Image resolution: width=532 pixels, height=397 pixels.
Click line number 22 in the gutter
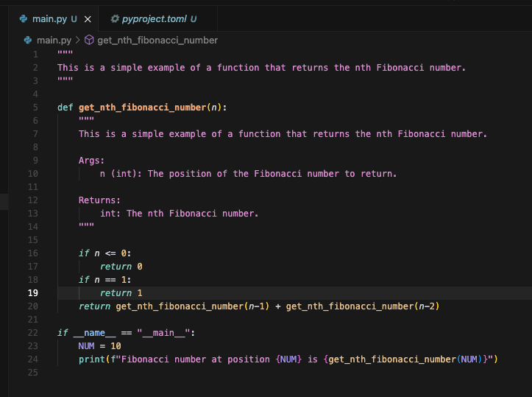tap(32, 333)
